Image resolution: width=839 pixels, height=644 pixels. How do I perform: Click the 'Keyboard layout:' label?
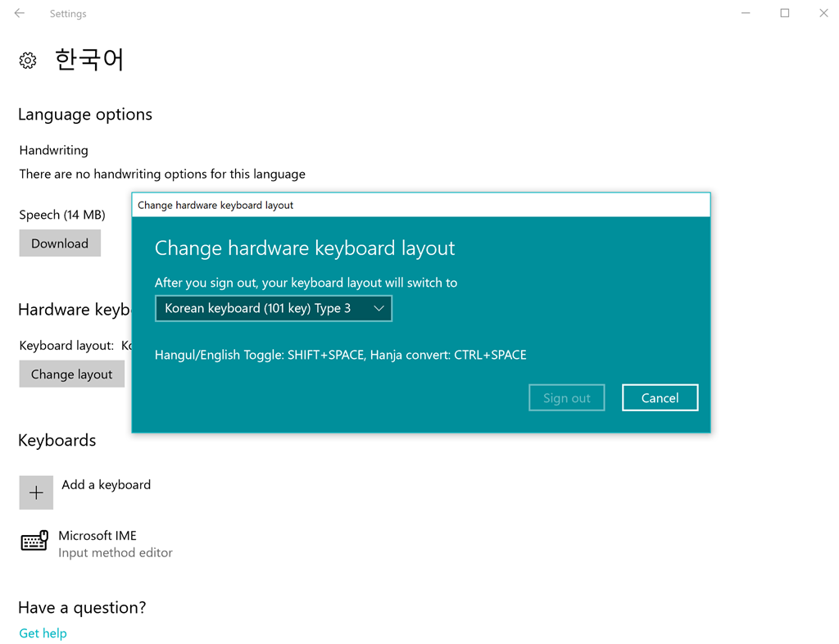pos(66,346)
